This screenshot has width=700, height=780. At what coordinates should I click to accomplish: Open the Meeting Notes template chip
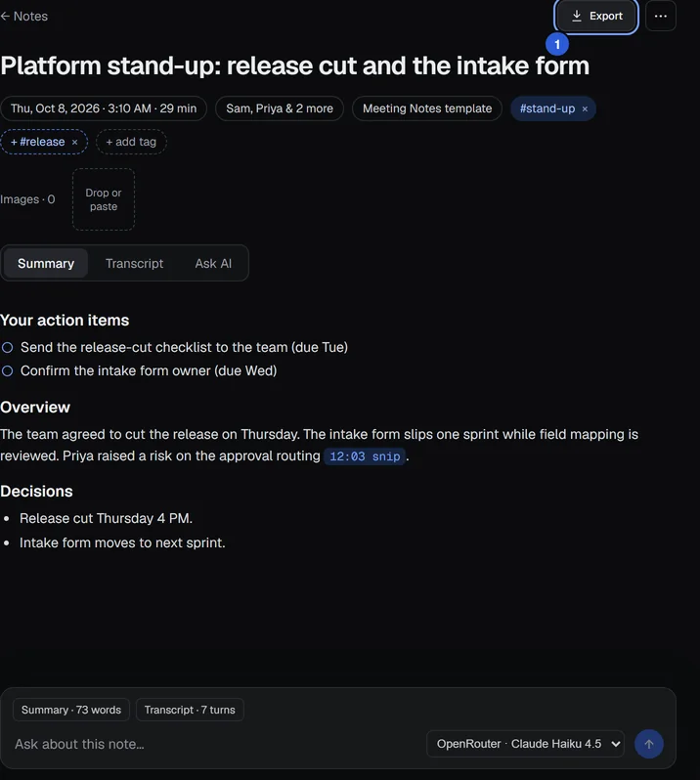pos(427,108)
